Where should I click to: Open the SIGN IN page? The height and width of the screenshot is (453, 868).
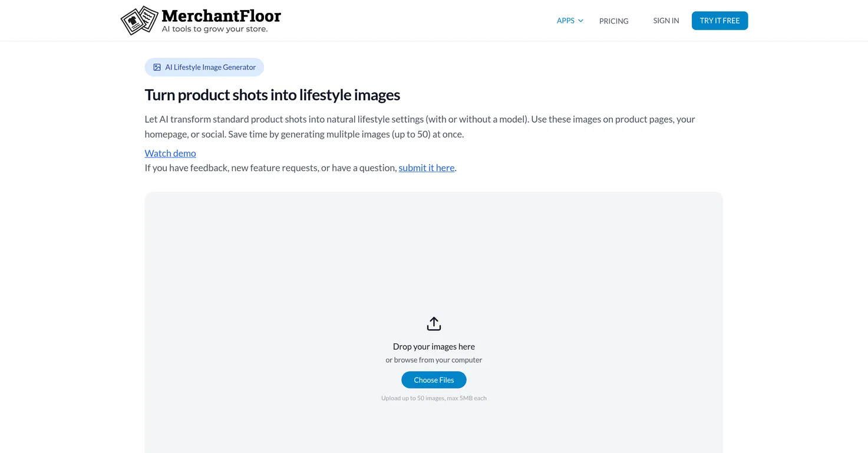pos(666,21)
